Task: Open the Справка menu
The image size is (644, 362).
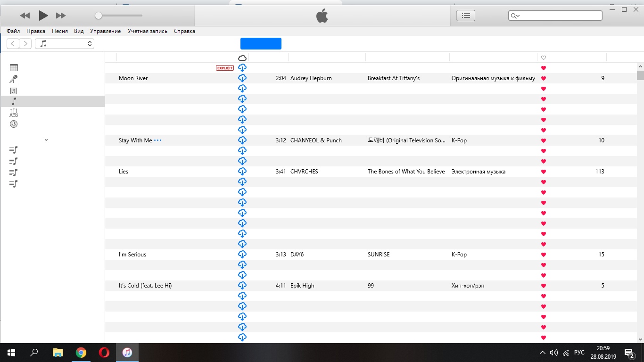Action: point(184,31)
